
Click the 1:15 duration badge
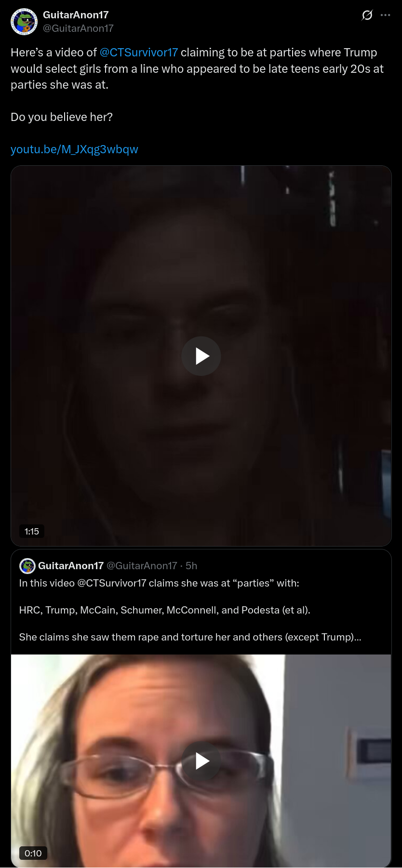32,531
